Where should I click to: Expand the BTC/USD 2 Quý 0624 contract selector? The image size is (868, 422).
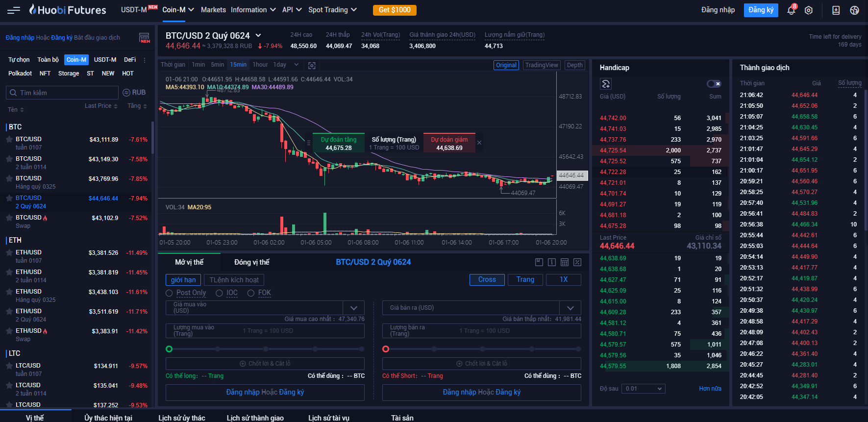(x=258, y=35)
